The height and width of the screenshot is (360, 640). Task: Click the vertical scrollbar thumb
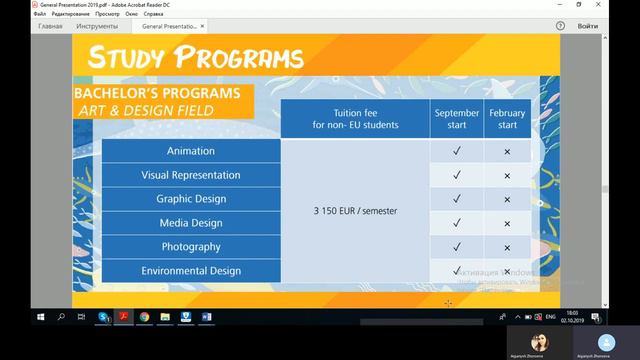605,189
